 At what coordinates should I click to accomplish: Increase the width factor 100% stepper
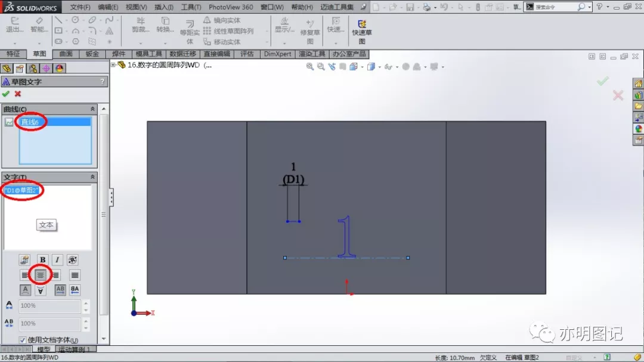click(86, 303)
